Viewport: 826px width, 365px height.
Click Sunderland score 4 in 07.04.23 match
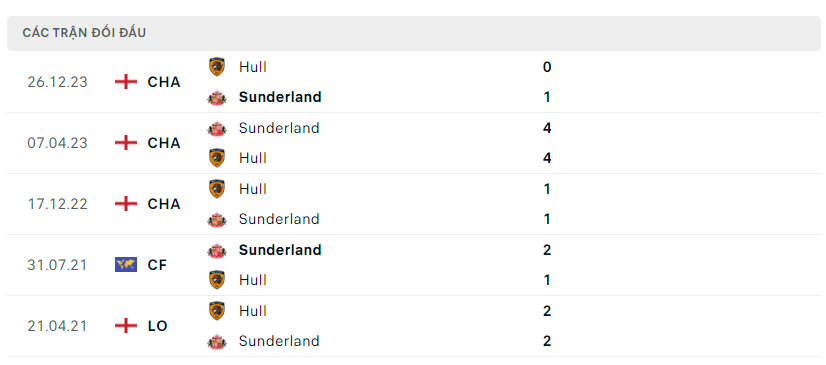(x=547, y=128)
